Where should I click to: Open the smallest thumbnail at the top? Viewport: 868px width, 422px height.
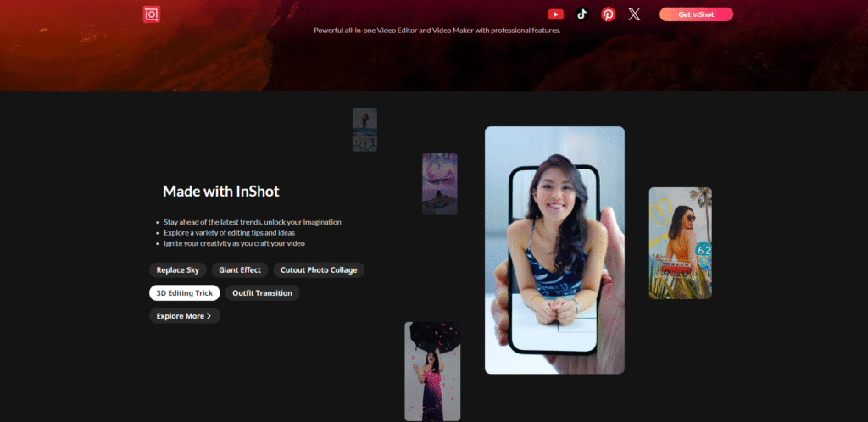(x=364, y=130)
